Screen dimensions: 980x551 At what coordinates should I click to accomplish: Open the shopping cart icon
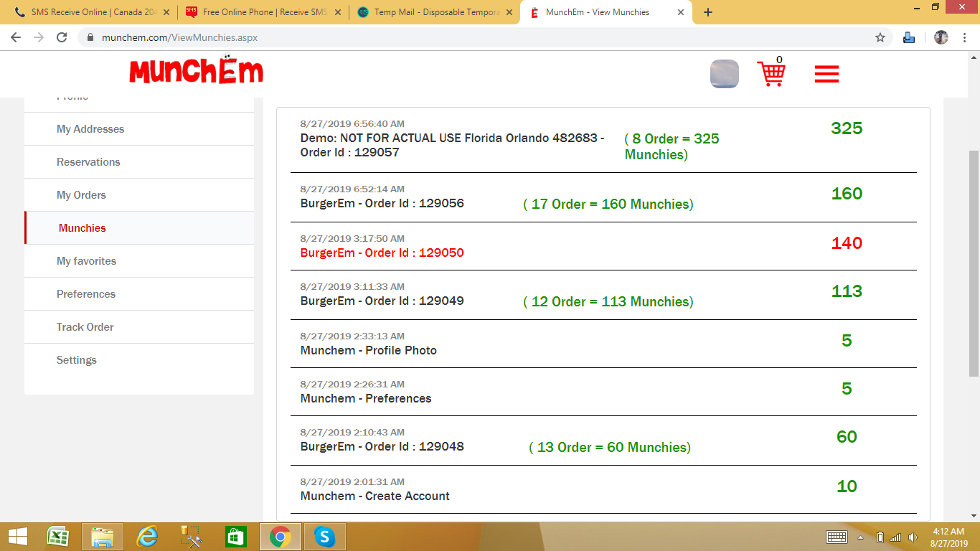coord(771,74)
